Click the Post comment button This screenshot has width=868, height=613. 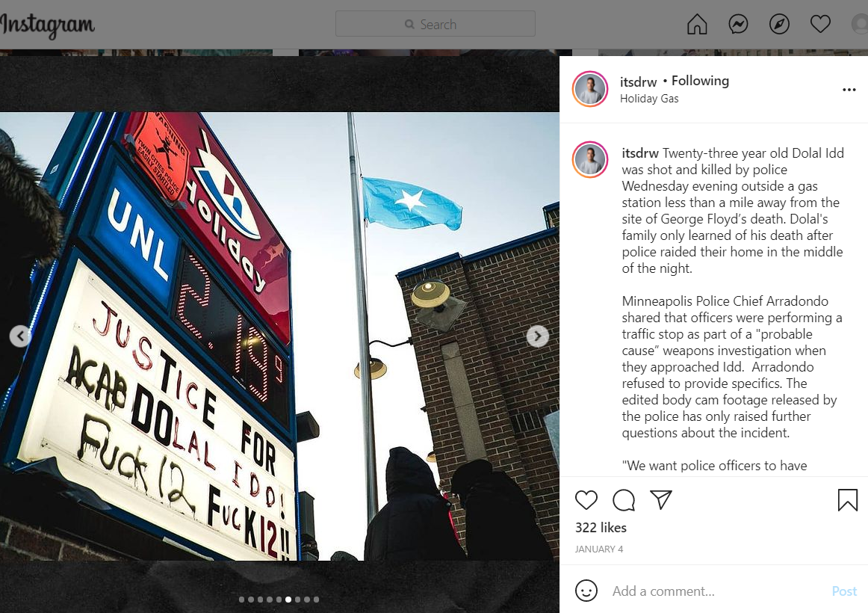(x=844, y=591)
